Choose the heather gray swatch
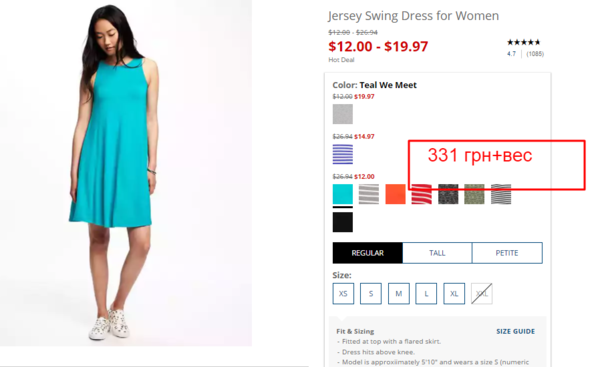 click(x=342, y=114)
